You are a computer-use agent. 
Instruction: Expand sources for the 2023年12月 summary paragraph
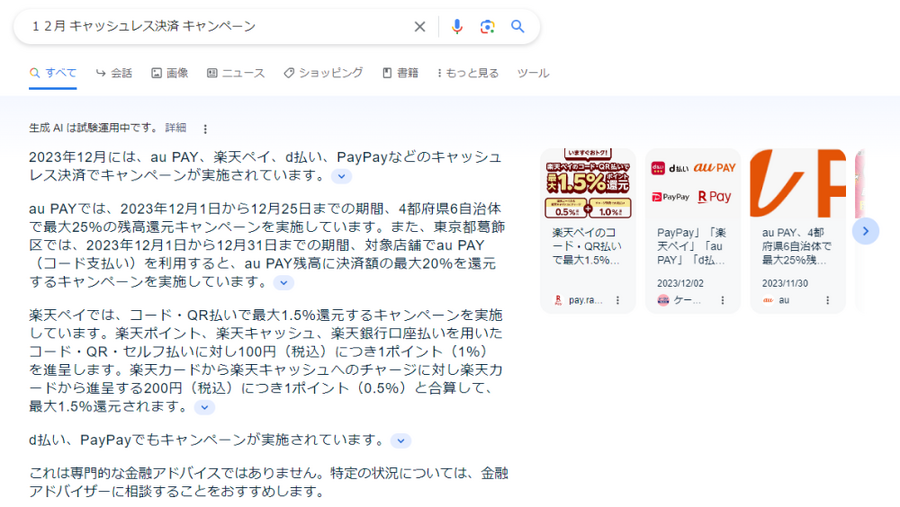(342, 176)
